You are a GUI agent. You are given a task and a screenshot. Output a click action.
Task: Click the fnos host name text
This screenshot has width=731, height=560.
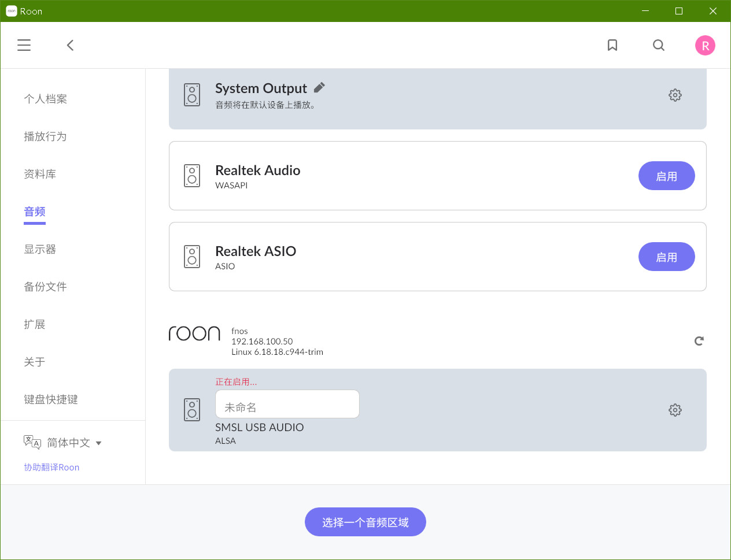[239, 331]
